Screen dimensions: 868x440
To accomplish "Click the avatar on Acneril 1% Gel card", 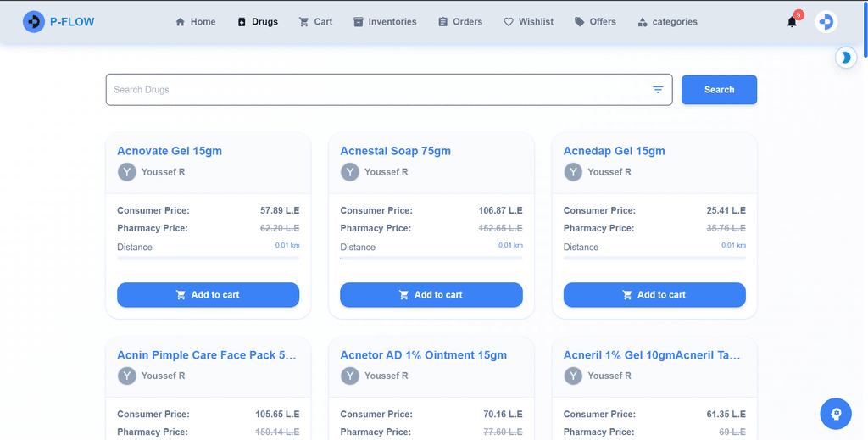I will tap(573, 376).
